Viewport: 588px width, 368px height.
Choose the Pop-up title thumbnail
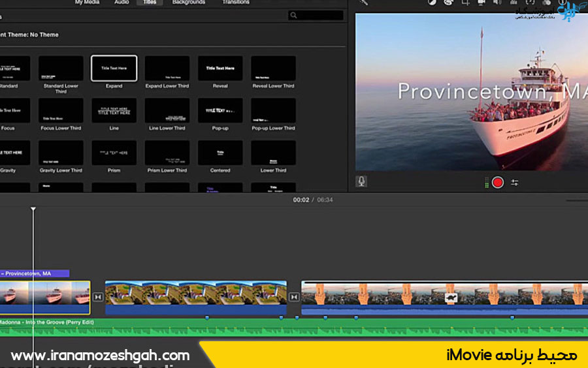pos(220,111)
